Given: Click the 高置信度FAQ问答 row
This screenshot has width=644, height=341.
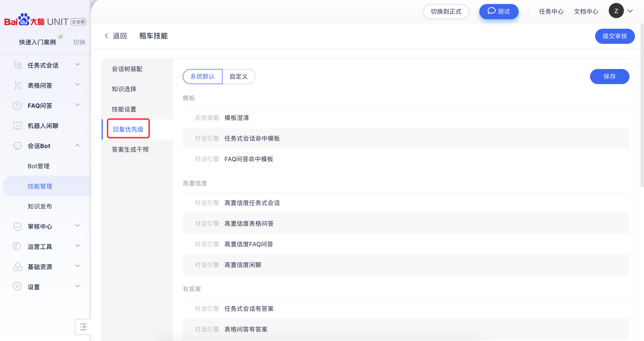Looking at the screenshot, I should click(406, 244).
